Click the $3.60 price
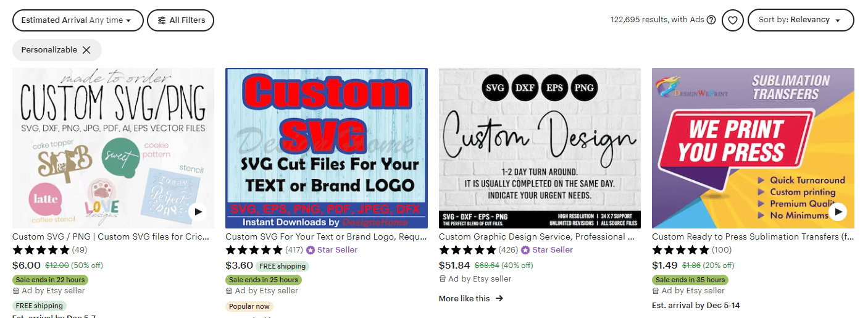The height and width of the screenshot is (318, 868). pyautogui.click(x=240, y=266)
